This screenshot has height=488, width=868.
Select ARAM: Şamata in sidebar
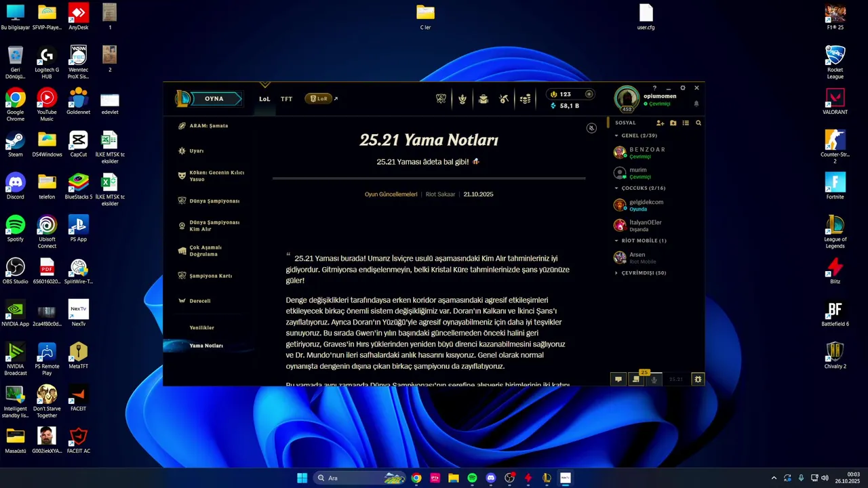point(209,126)
